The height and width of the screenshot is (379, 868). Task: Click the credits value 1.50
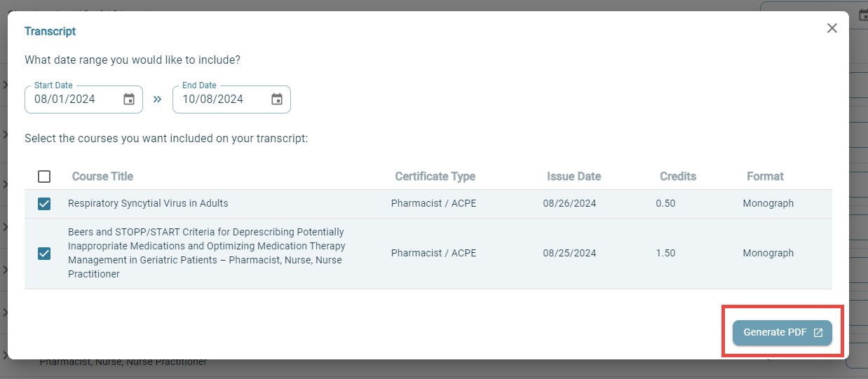point(665,254)
